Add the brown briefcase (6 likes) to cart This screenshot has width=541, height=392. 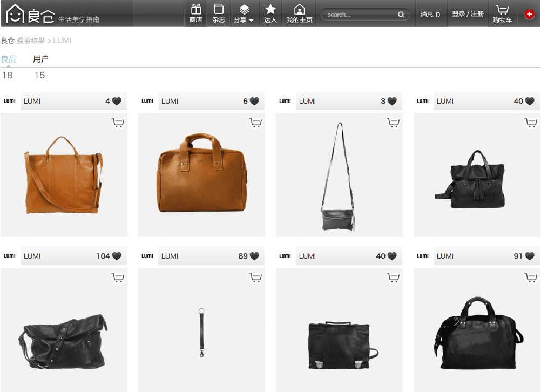click(255, 123)
